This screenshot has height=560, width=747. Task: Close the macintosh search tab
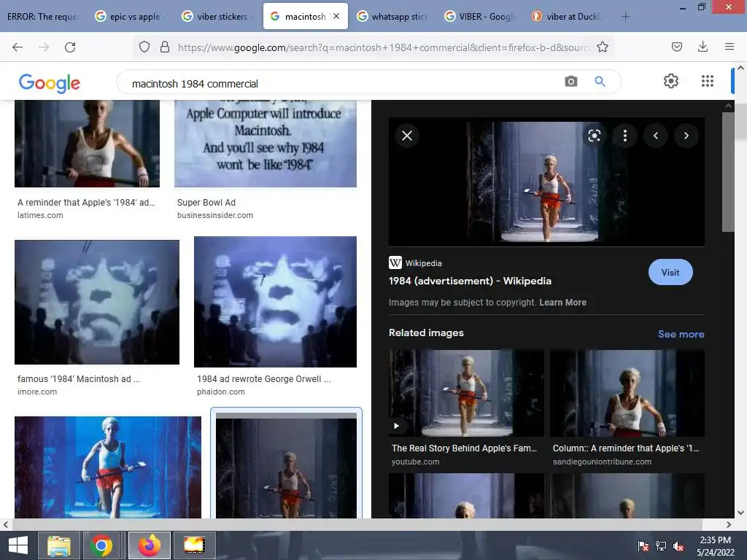point(336,16)
